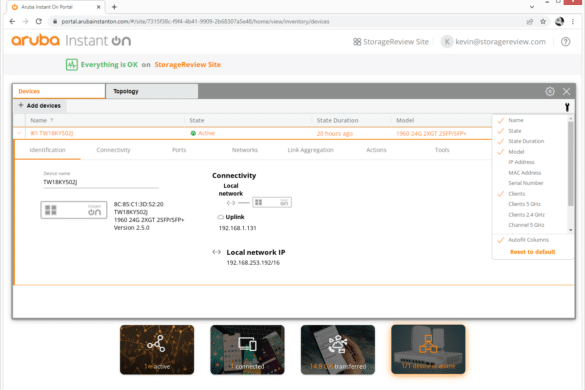
Task: Click the site health status icon
Action: click(x=72, y=65)
